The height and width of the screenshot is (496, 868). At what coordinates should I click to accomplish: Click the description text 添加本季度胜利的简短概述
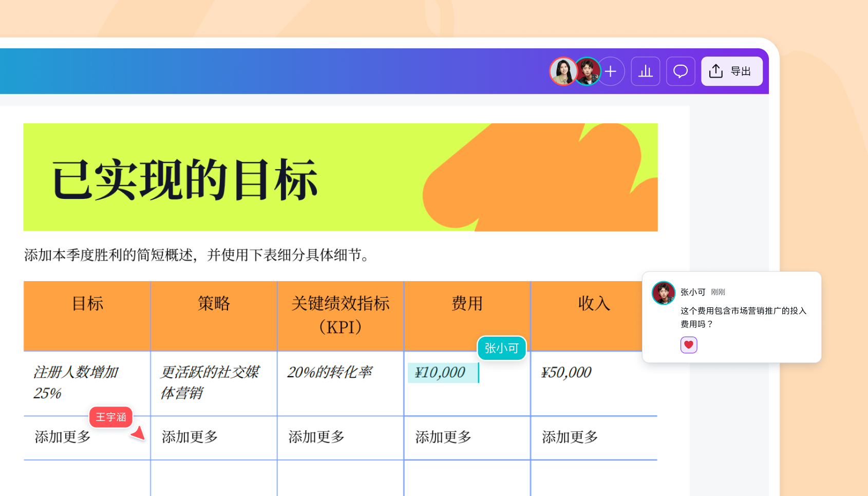(108, 255)
